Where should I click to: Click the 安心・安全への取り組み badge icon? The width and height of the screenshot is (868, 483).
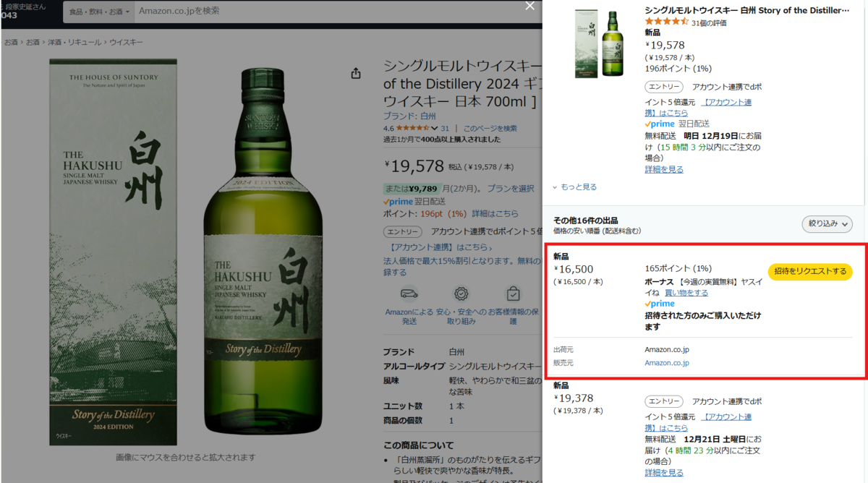point(461,294)
